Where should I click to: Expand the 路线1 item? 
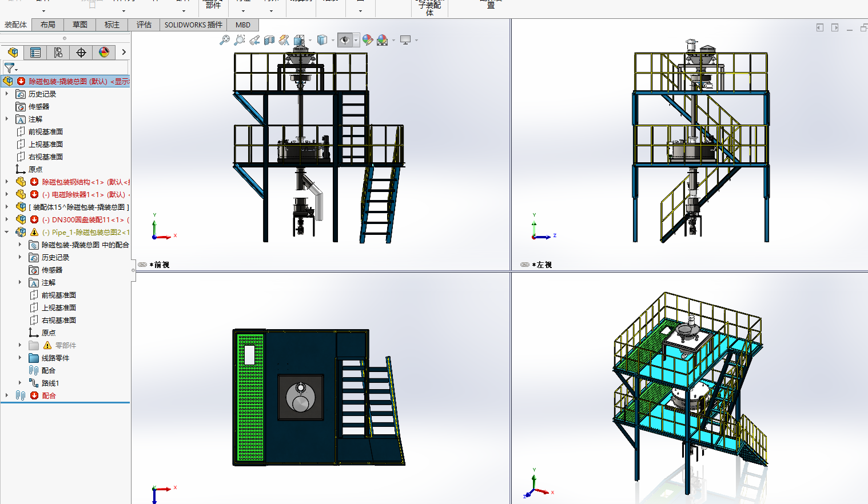tap(20, 383)
